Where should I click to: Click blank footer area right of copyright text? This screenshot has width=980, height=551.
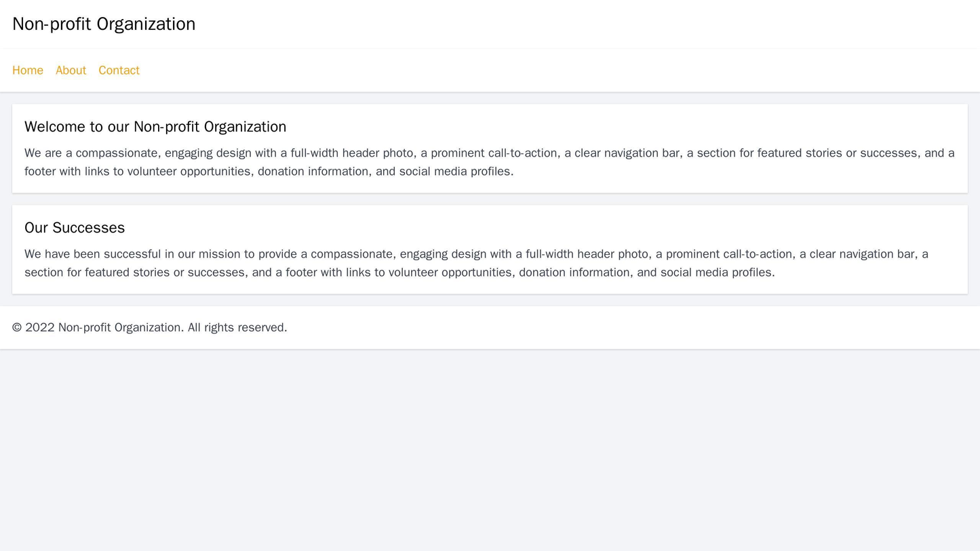pos(610,327)
